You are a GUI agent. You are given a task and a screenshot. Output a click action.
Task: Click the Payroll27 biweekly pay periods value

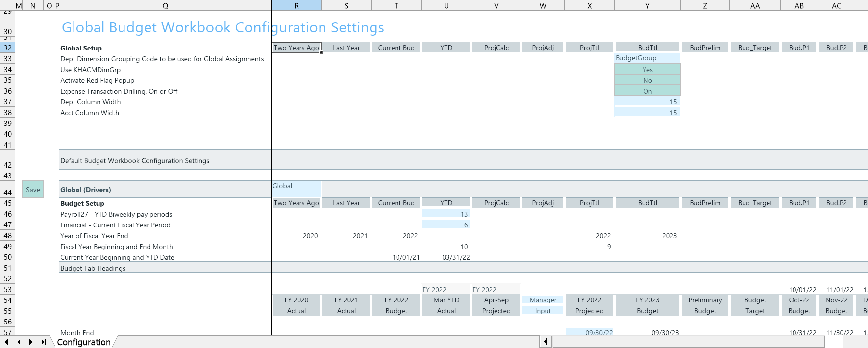[x=446, y=214]
